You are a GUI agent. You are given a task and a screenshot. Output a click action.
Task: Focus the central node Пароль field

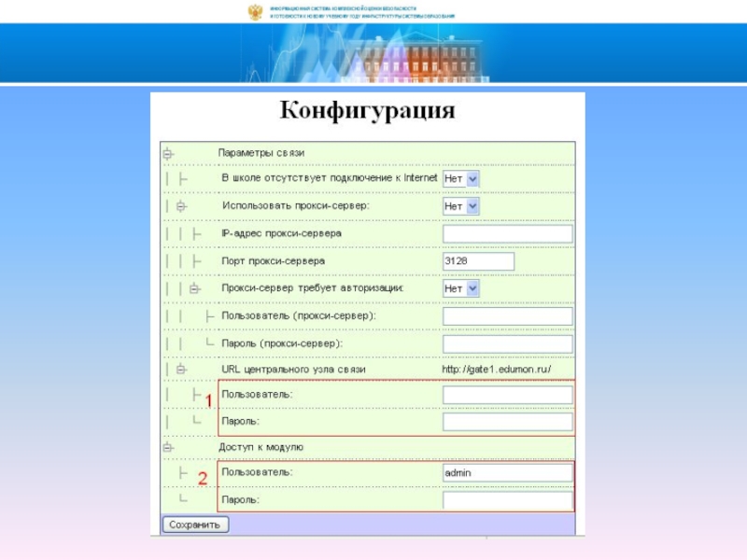tap(507, 422)
